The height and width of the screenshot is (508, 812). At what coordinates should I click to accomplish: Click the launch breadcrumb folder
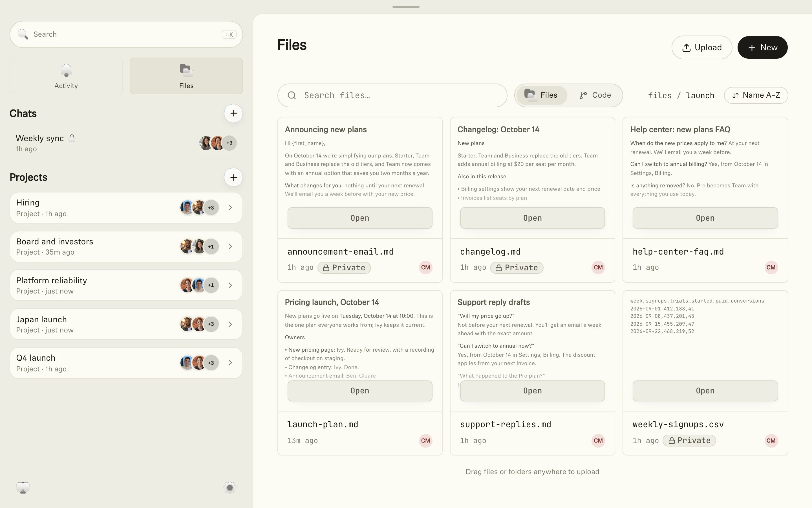click(x=700, y=96)
